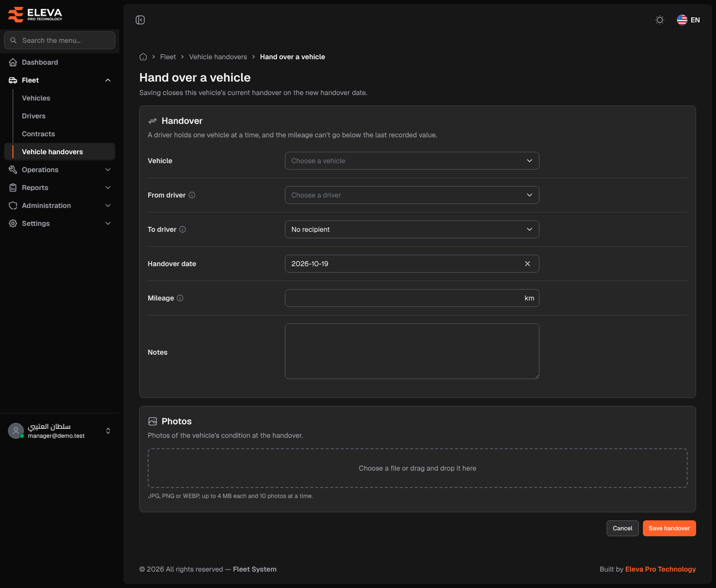
Task: Expand the Administration menu section
Action: [x=60, y=205]
